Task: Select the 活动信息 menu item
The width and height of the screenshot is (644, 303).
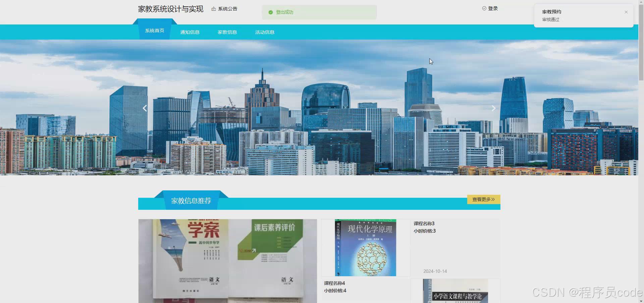Action: [265, 32]
